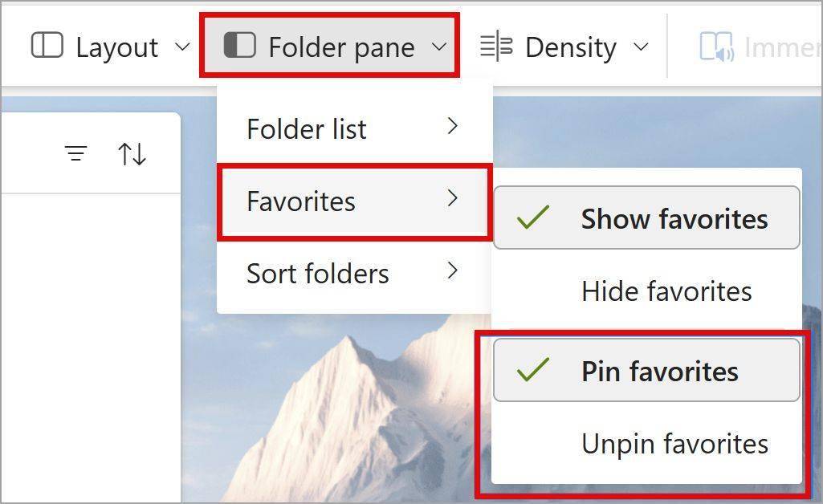Expand the Favorites submenu arrow
This screenshot has width=823, height=504.
tap(452, 197)
